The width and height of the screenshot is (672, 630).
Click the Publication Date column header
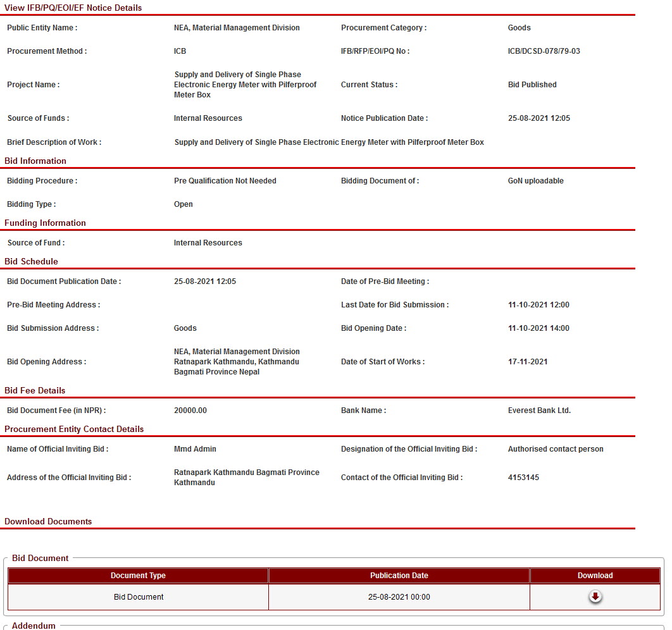399,576
